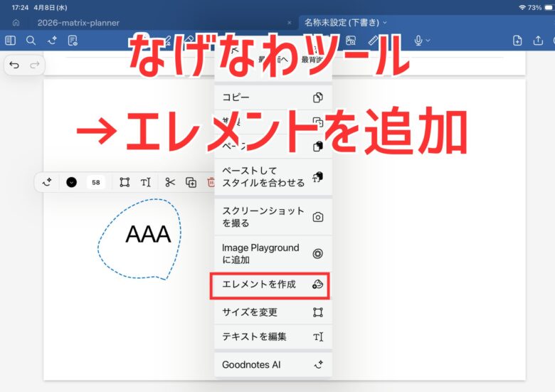Choose Goodnotes AI menu item

[273, 365]
